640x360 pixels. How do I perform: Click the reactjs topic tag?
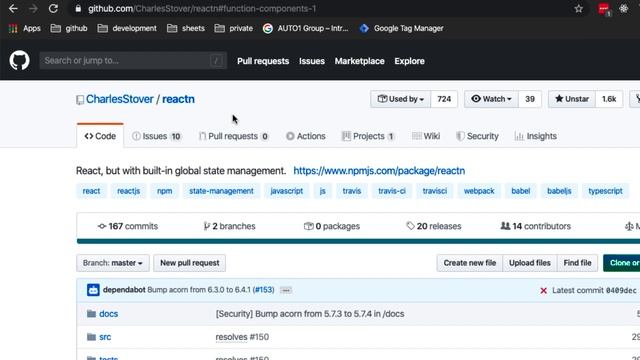click(x=129, y=191)
